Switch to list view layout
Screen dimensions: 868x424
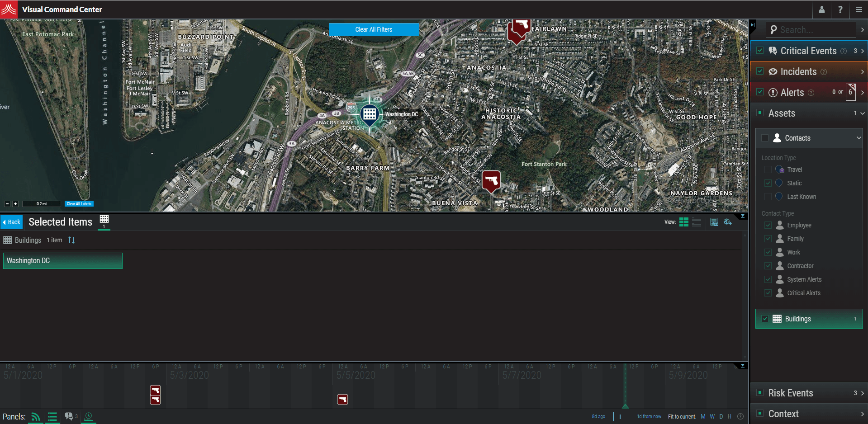pyautogui.click(x=697, y=222)
